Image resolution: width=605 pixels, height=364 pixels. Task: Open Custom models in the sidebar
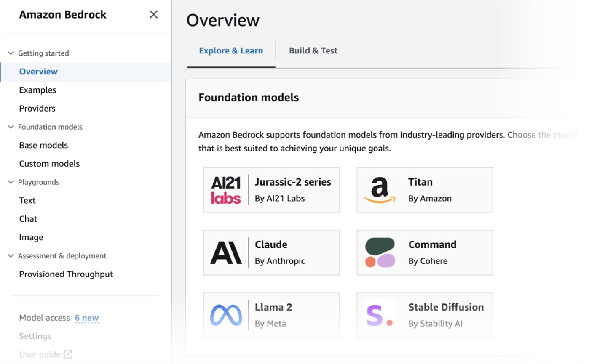49,164
